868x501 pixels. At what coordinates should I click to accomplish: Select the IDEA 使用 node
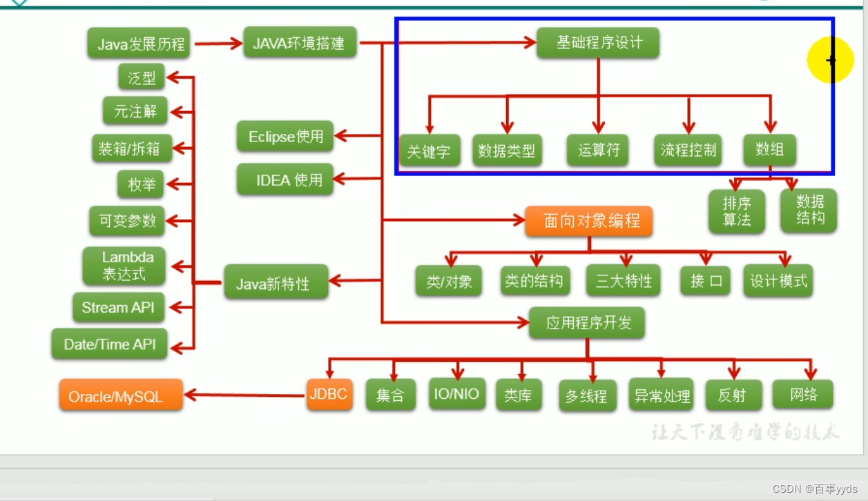click(284, 180)
